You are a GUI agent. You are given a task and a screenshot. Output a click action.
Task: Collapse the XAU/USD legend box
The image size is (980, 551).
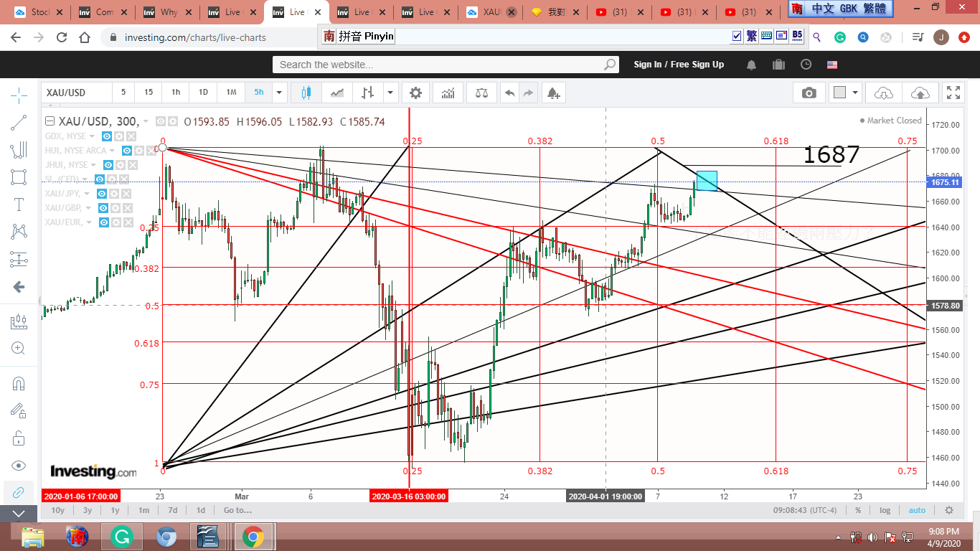pyautogui.click(x=50, y=121)
